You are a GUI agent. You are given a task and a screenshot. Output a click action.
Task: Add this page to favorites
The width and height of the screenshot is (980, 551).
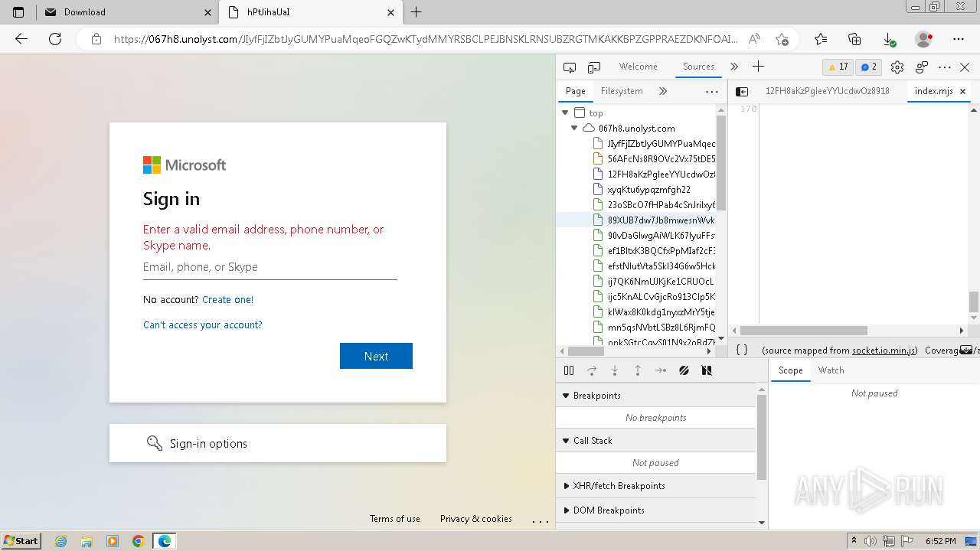click(782, 39)
